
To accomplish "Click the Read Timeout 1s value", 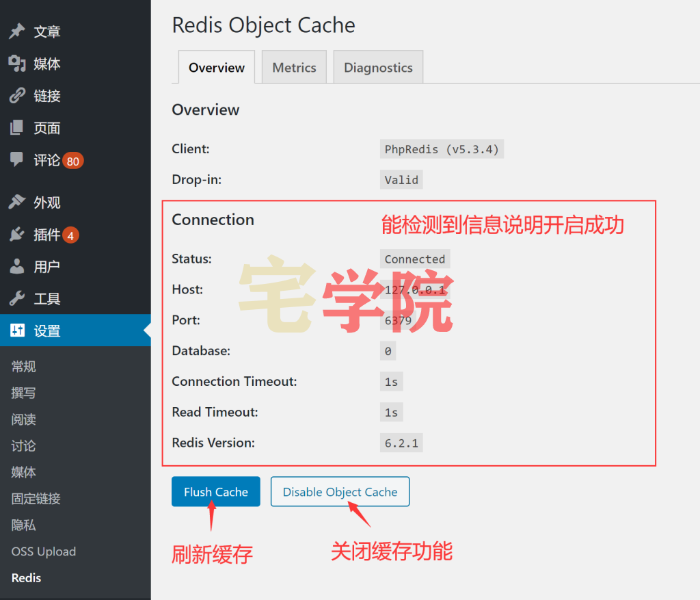I will pos(391,412).
